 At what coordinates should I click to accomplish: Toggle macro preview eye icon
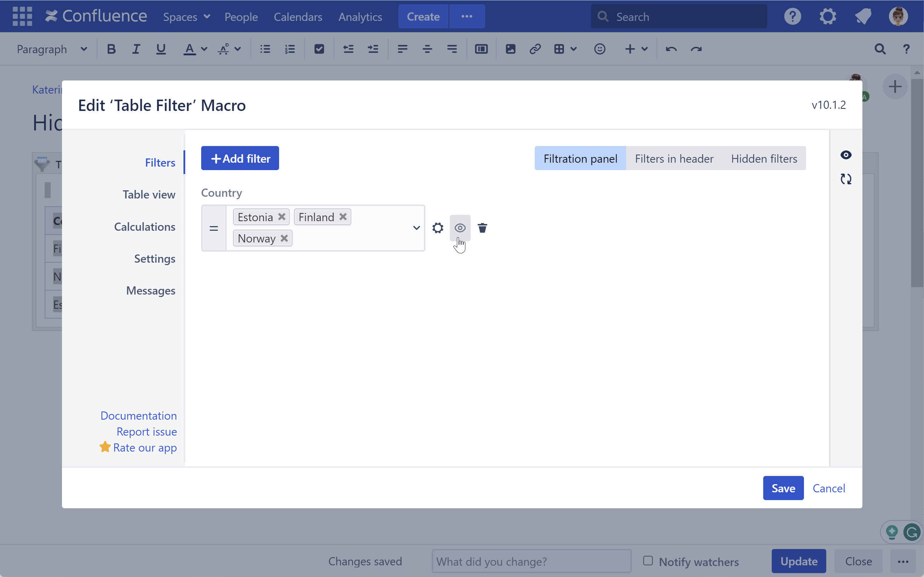(x=845, y=155)
